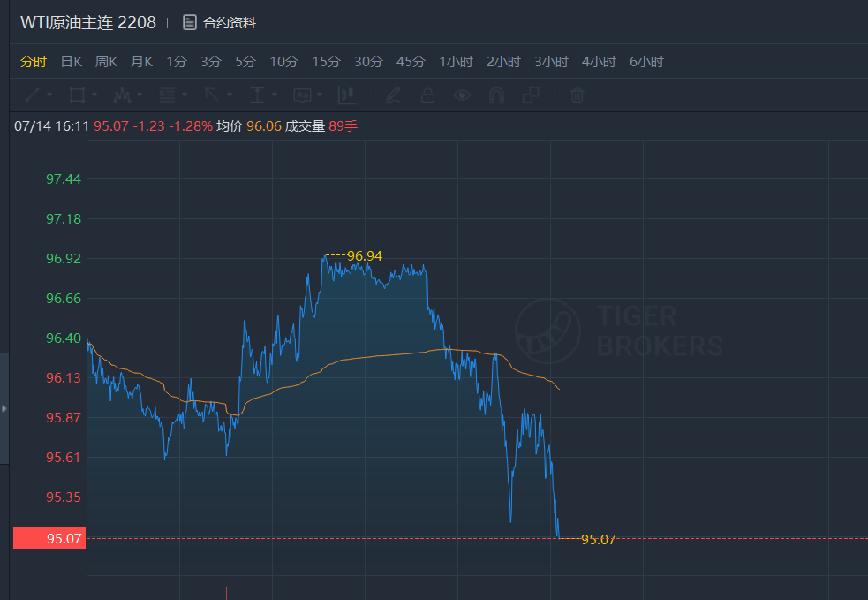Viewport: 868px width, 600px height.
Task: Click the 96.66 axis price label
Action: click(63, 299)
